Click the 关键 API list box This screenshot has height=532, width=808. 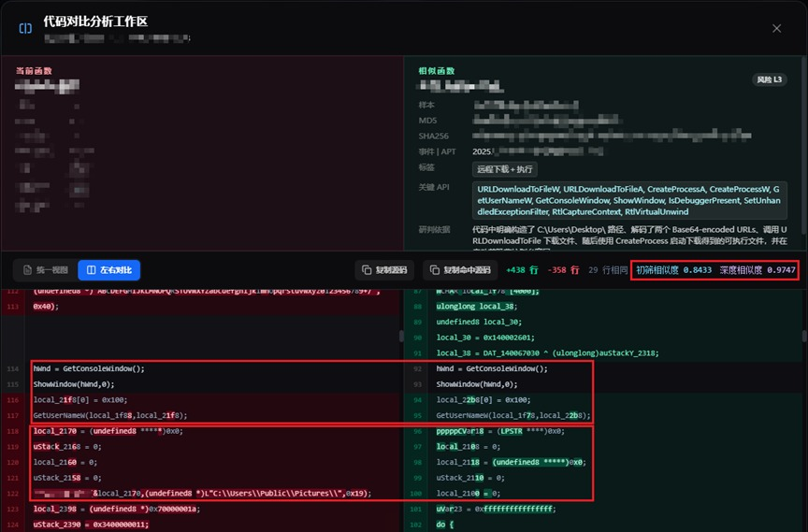coord(629,200)
